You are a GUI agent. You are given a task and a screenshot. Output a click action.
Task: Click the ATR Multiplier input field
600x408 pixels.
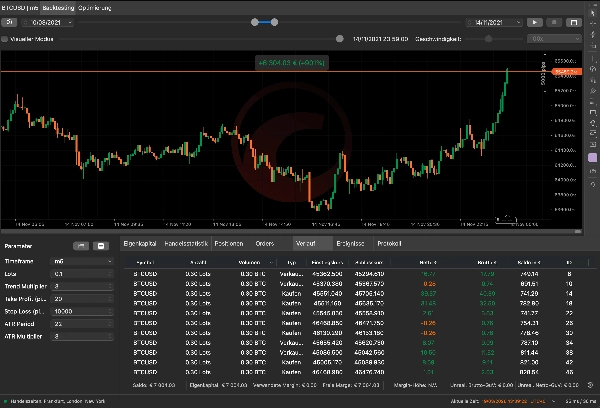[x=82, y=336]
